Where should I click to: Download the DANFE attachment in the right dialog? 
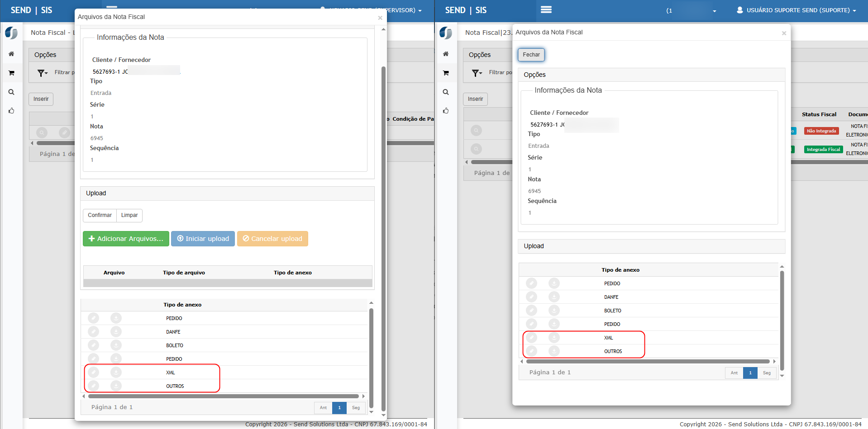554,297
